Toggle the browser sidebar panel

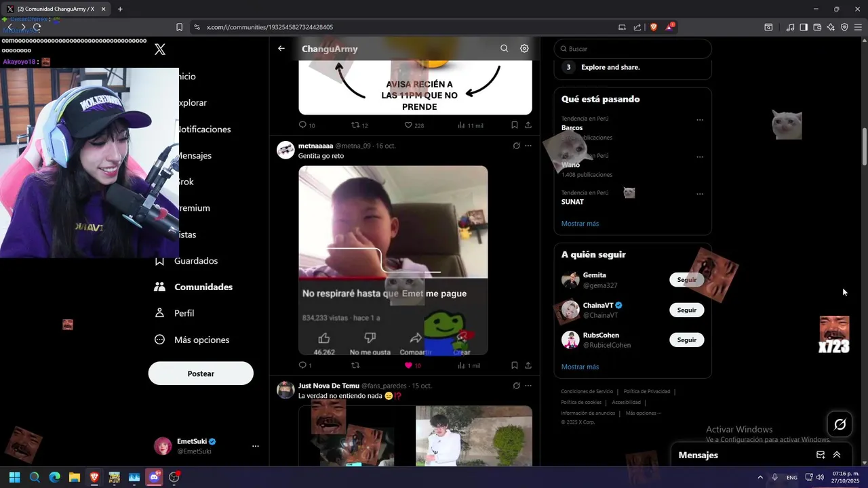coord(804,27)
